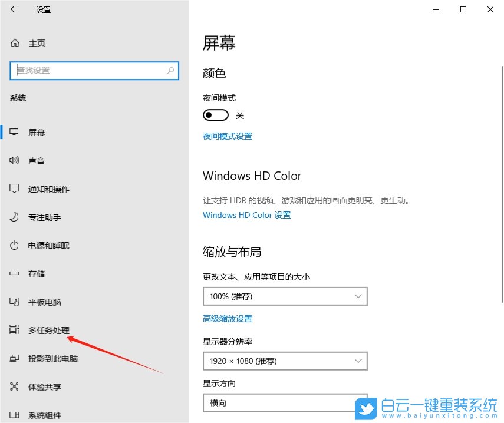The image size is (504, 423).
Task: Open the 主页 home icon
Action: click(x=14, y=42)
